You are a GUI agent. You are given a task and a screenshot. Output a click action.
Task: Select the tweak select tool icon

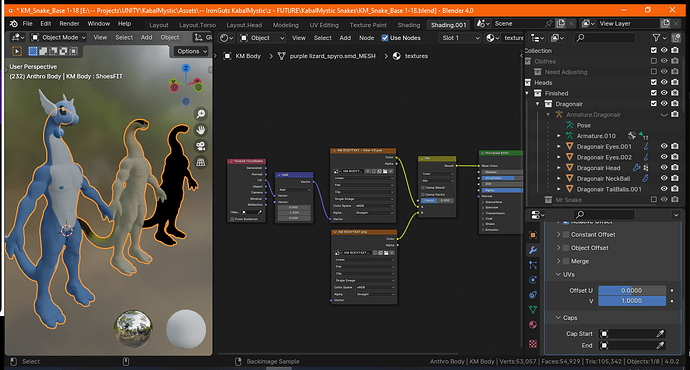coord(17,51)
